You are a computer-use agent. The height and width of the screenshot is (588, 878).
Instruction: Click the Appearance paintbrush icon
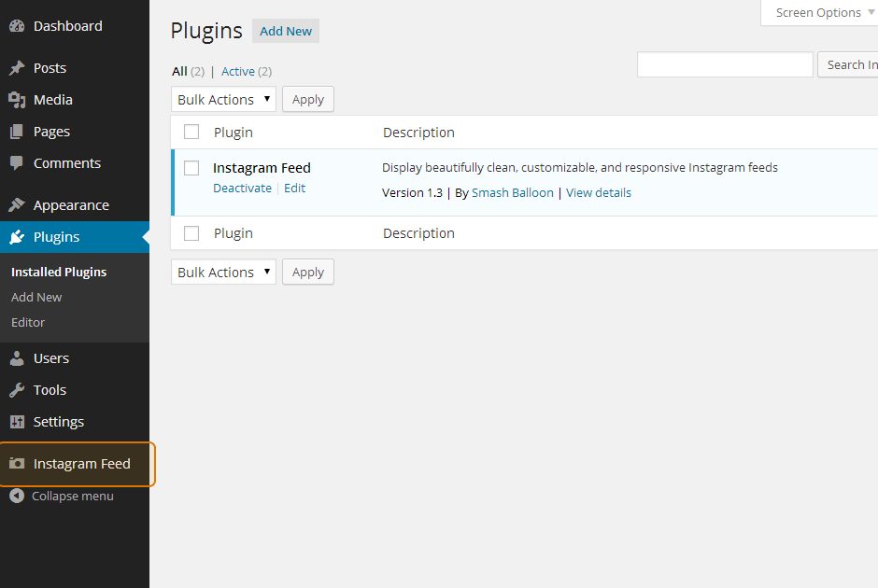pos(17,205)
